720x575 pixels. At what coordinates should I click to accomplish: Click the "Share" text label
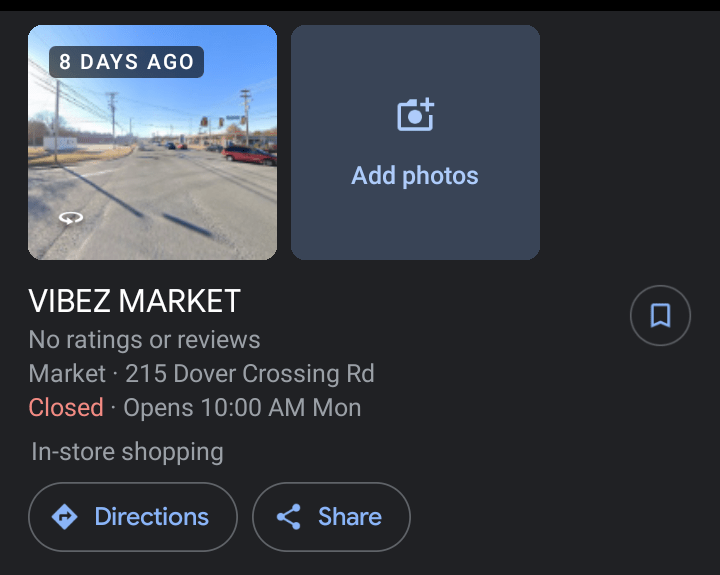click(350, 517)
